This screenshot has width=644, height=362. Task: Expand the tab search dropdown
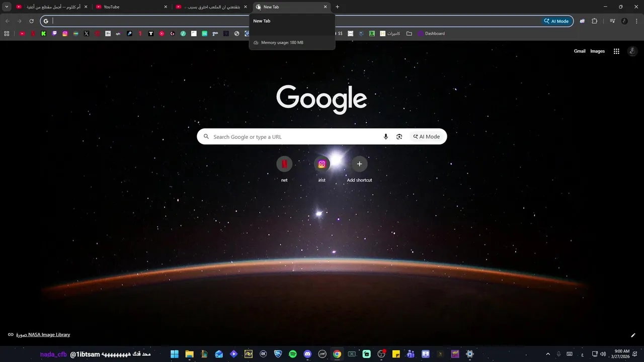click(7, 7)
